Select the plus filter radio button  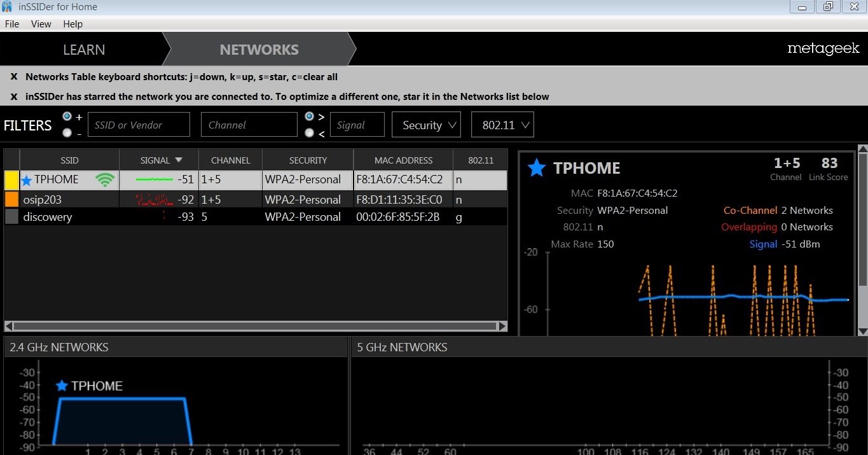tap(67, 116)
